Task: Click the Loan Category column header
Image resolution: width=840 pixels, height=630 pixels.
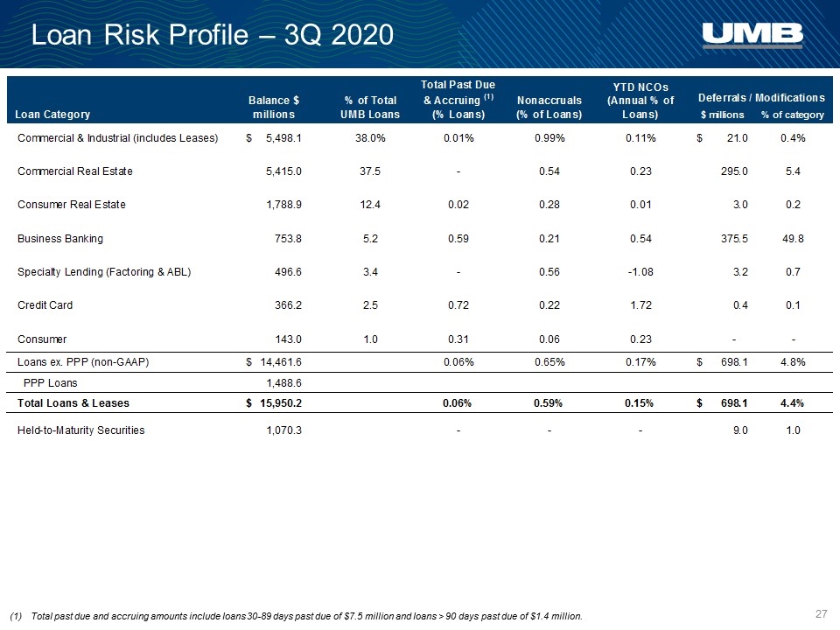Action: click(52, 114)
